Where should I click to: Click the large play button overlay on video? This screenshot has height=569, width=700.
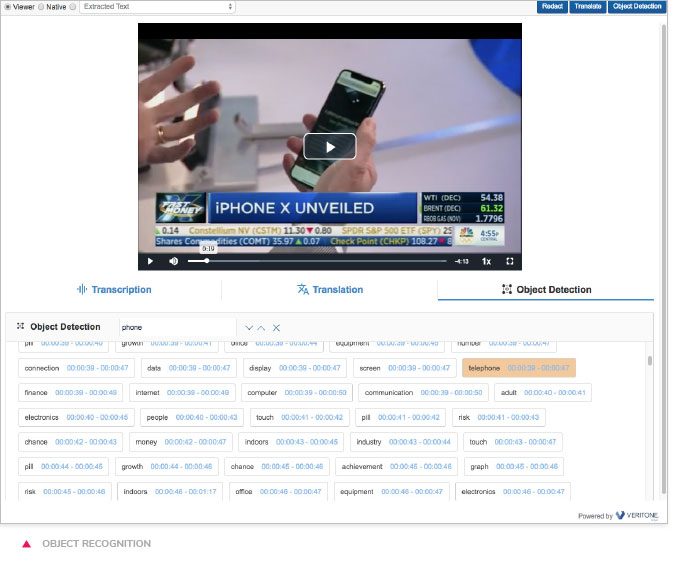click(329, 146)
